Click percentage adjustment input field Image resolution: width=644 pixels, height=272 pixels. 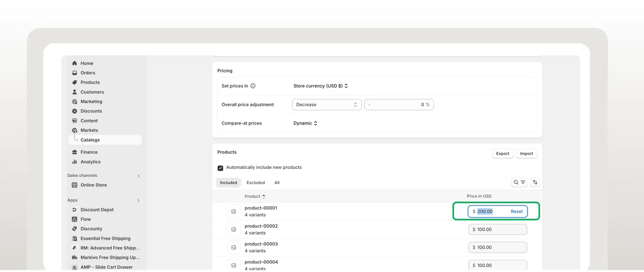pos(399,105)
